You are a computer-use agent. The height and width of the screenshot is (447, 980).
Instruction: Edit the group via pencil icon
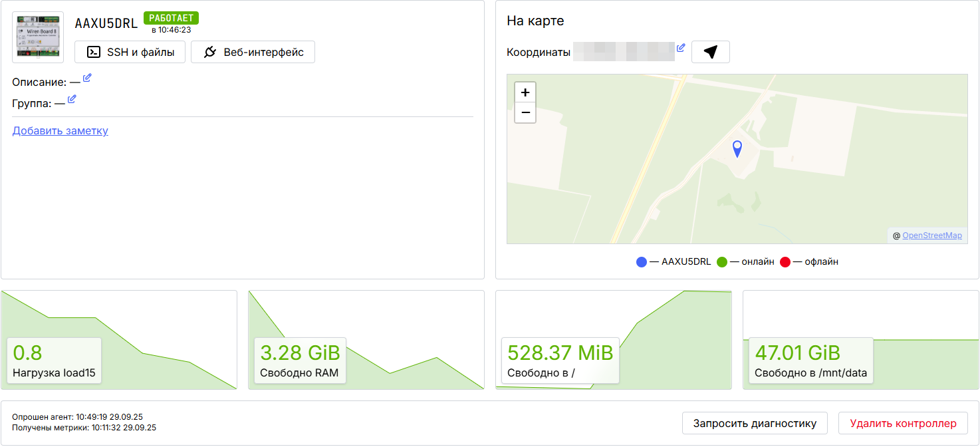pos(72,99)
